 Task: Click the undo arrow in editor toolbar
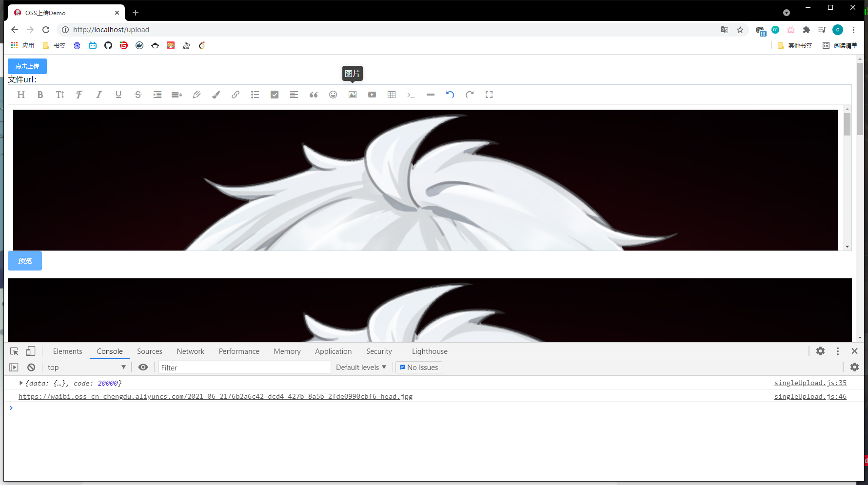pos(450,95)
